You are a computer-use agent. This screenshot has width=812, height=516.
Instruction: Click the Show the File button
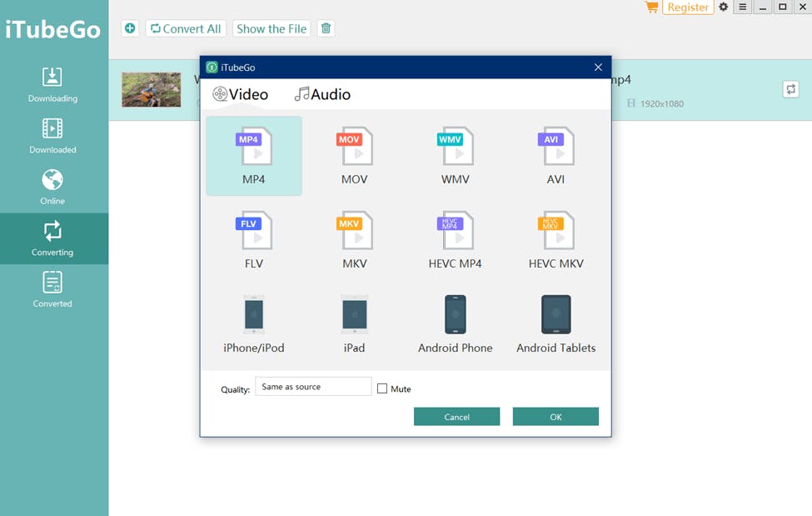point(271,28)
